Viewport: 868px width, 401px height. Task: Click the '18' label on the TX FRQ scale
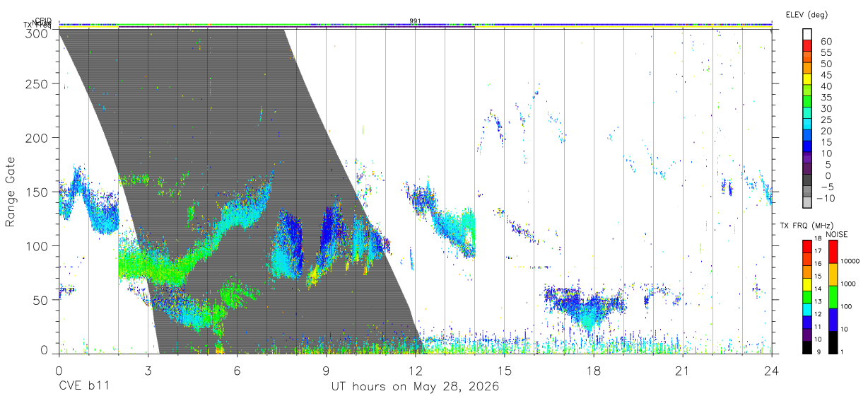(818, 239)
